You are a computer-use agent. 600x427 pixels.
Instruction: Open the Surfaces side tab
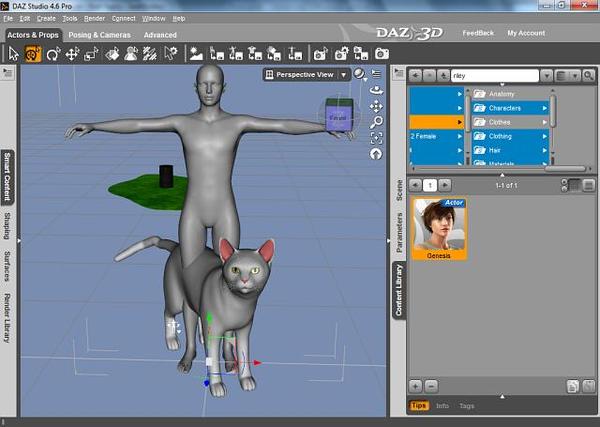point(7,266)
